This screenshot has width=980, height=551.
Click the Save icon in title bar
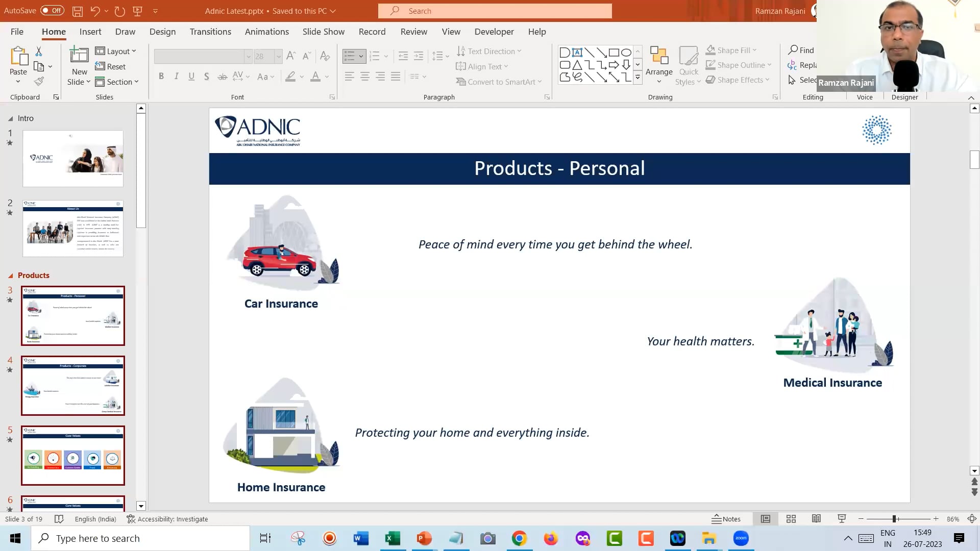click(77, 11)
